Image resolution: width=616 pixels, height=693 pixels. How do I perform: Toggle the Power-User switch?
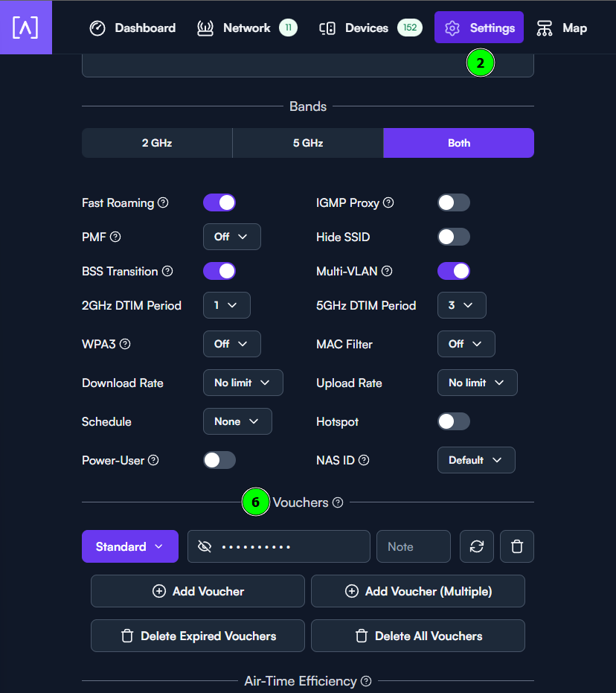pos(219,460)
